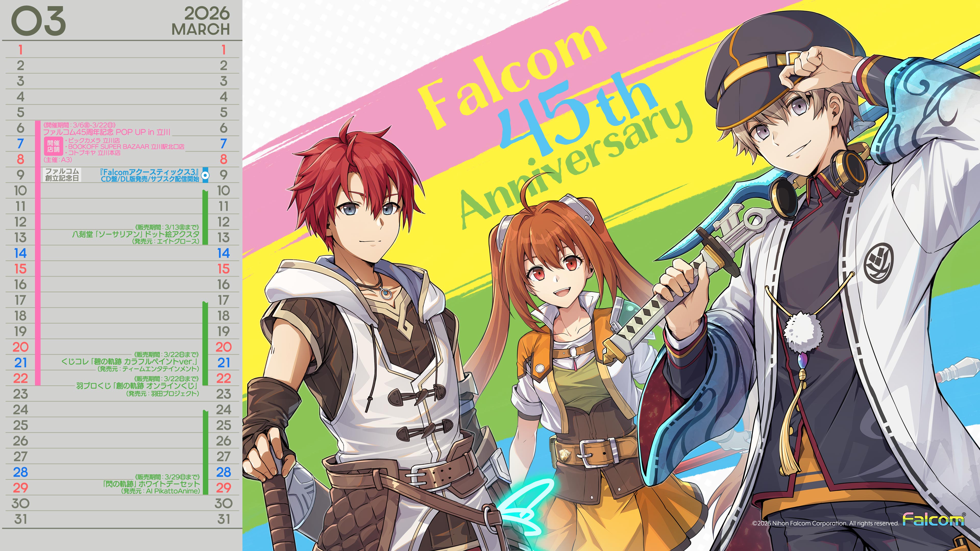This screenshot has height=551, width=980.
Task: Click the ファルコム創立記念日 label box
Action: coord(62,174)
